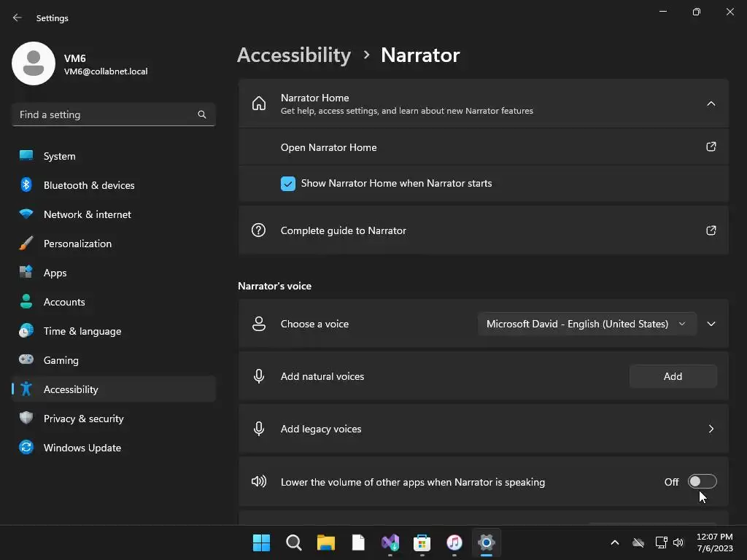Expand the Choose a voice options
Viewport: 747px width, 560px height.
(711, 324)
